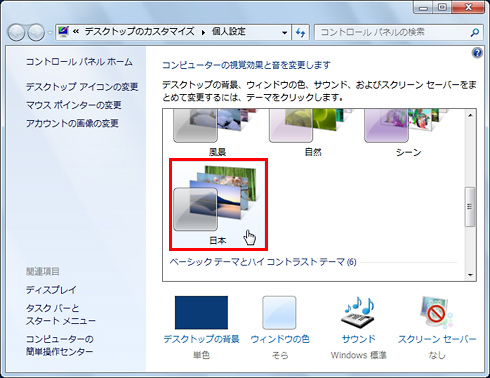Open the address bar dropdown arrow
This screenshot has width=490, height=378.
(284, 33)
